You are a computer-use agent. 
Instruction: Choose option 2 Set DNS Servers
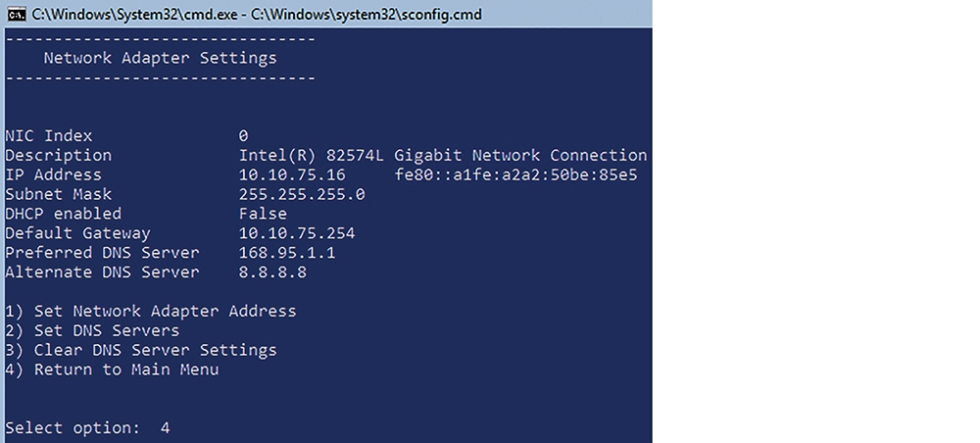coord(92,330)
